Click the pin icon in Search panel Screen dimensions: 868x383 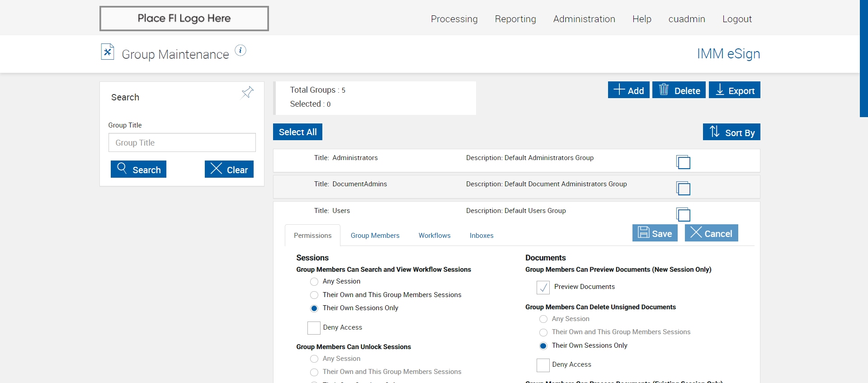click(x=247, y=93)
